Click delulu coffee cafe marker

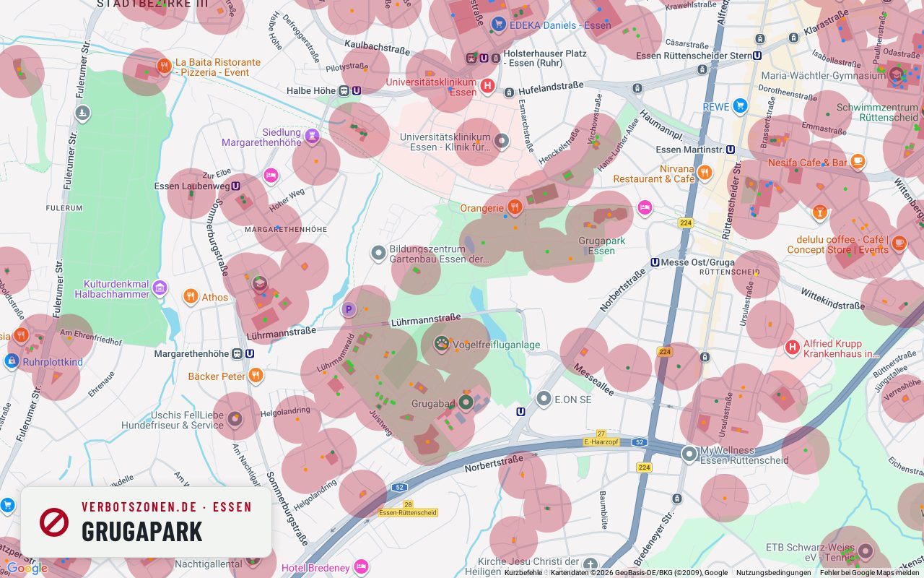[899, 243]
